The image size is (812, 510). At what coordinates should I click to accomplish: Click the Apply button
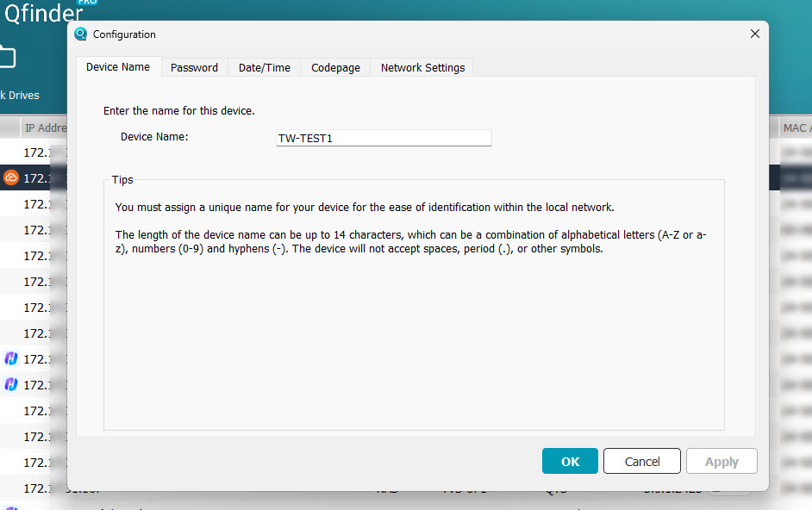tap(721, 462)
